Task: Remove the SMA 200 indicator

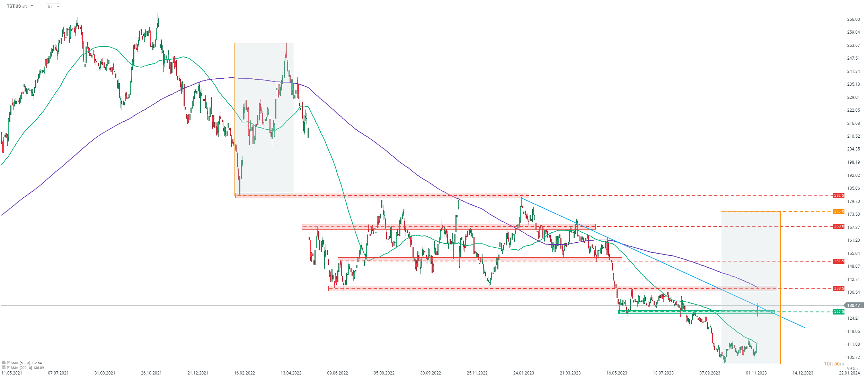Action: pos(8,367)
